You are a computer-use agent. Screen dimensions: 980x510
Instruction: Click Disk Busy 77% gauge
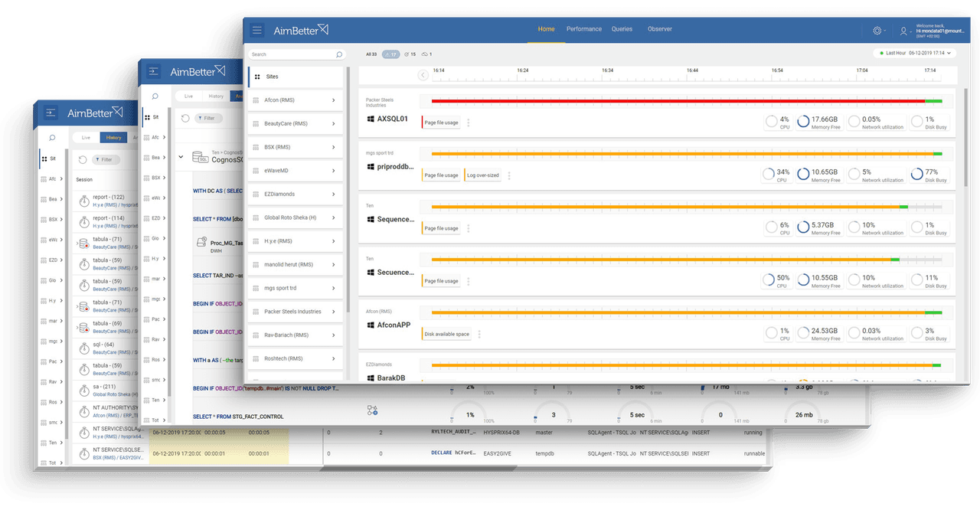(x=916, y=175)
